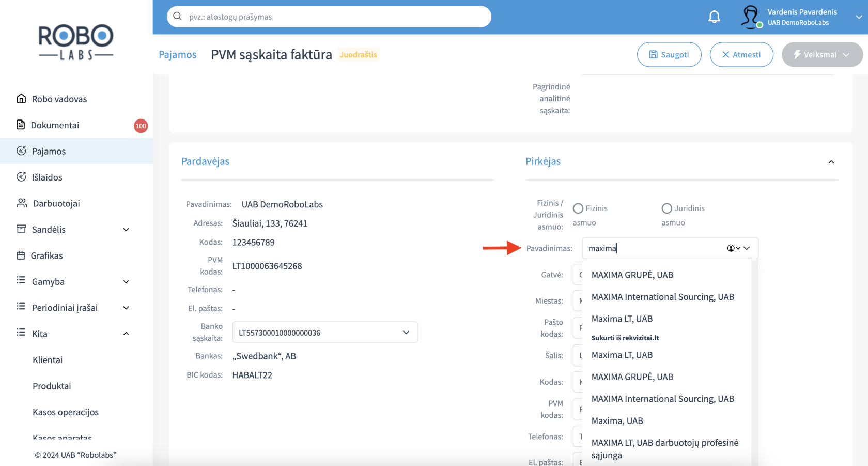Click the Kita list icon
The height and width of the screenshot is (466, 868).
tap(21, 333)
